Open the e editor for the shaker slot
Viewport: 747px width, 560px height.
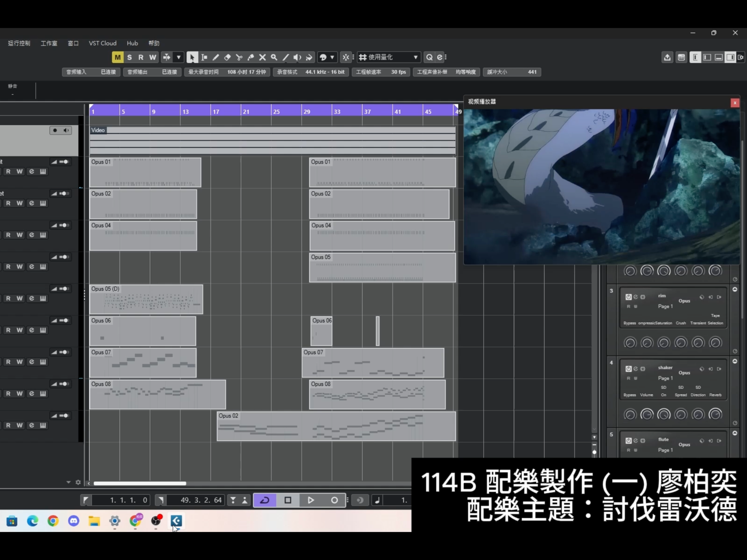[x=636, y=369]
